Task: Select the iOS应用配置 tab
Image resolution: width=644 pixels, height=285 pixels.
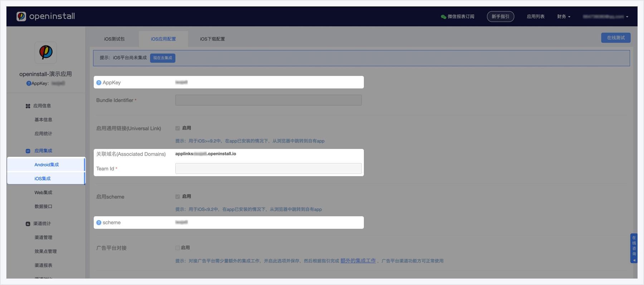Action: tap(164, 39)
